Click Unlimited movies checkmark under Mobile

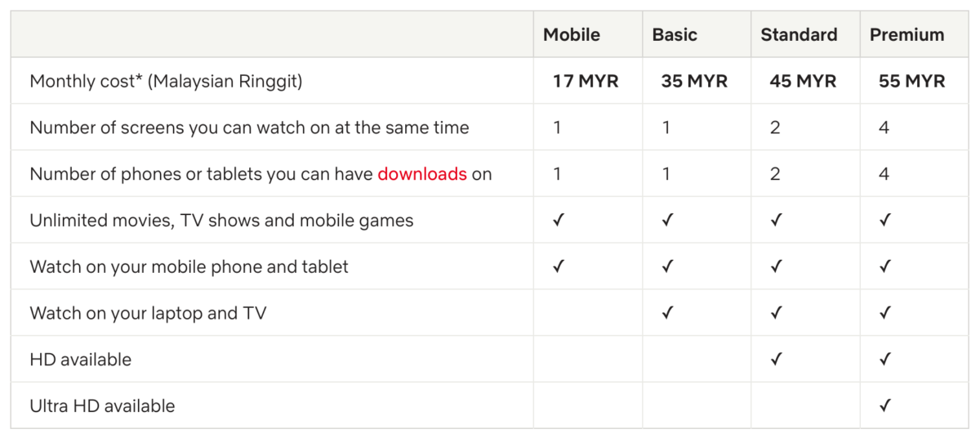pos(559,220)
